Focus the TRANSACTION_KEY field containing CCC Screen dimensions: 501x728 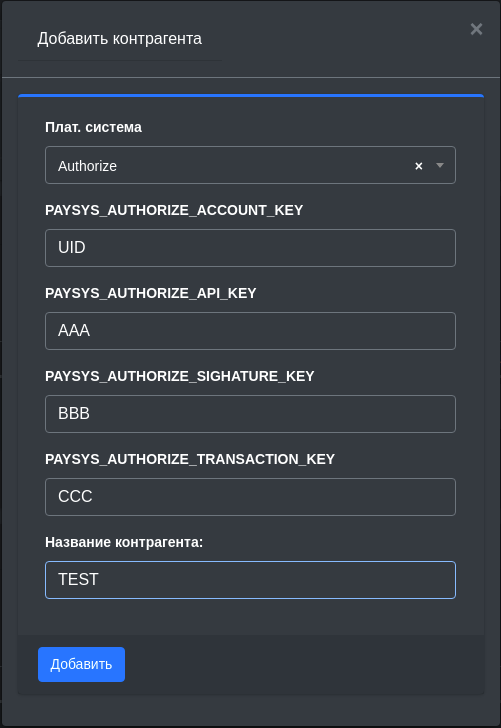250,497
